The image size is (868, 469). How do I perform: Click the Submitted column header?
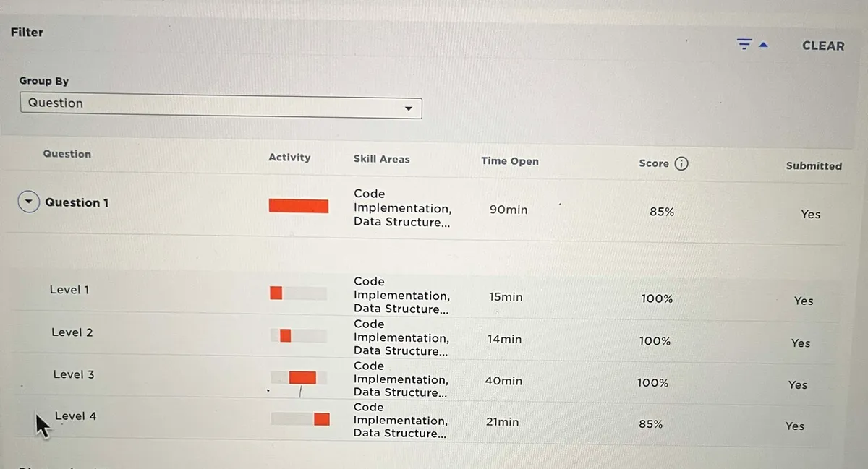coord(814,165)
